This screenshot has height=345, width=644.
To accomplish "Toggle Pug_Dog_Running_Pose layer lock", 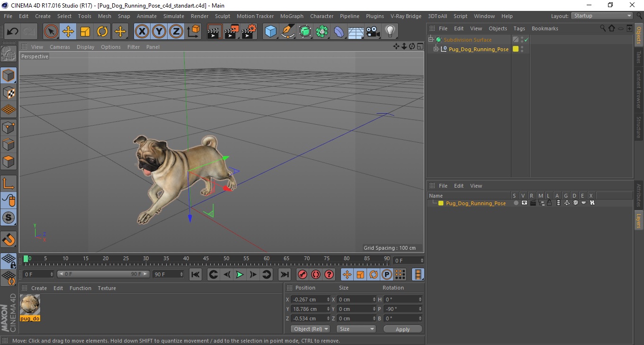I will click(549, 203).
